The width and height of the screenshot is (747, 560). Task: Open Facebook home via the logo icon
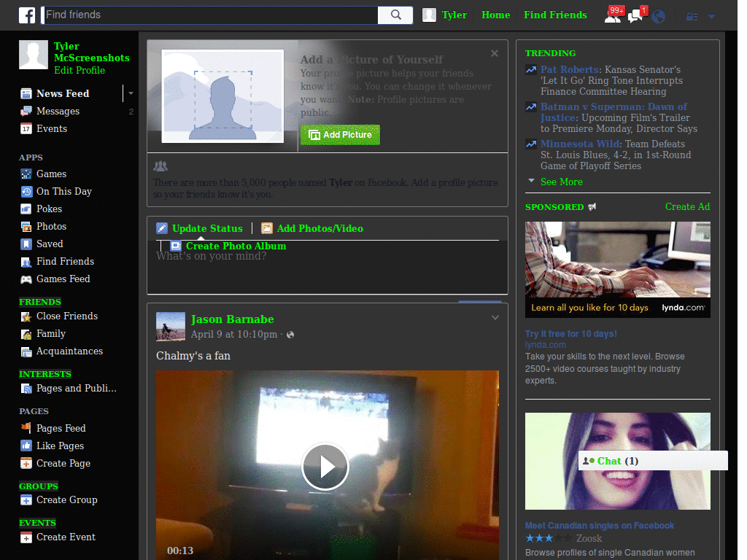pos(26,15)
